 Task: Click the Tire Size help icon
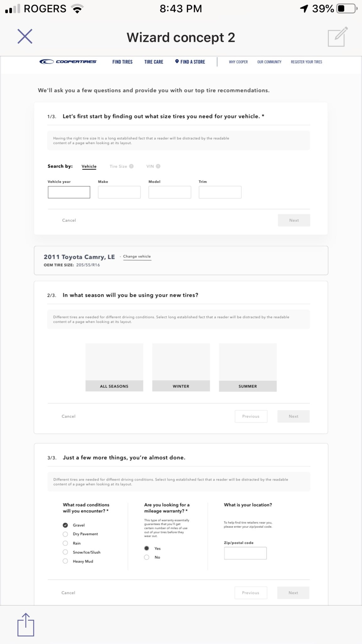[x=131, y=166]
